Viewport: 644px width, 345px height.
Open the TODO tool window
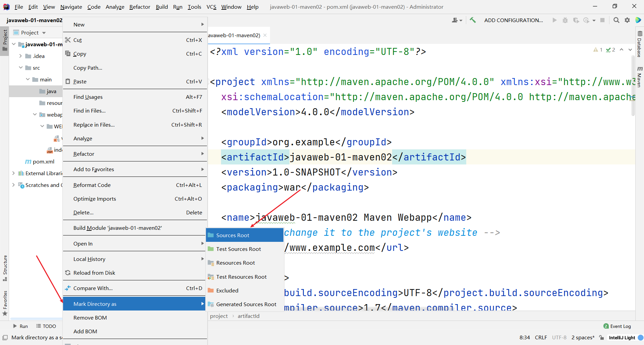[x=46, y=326]
